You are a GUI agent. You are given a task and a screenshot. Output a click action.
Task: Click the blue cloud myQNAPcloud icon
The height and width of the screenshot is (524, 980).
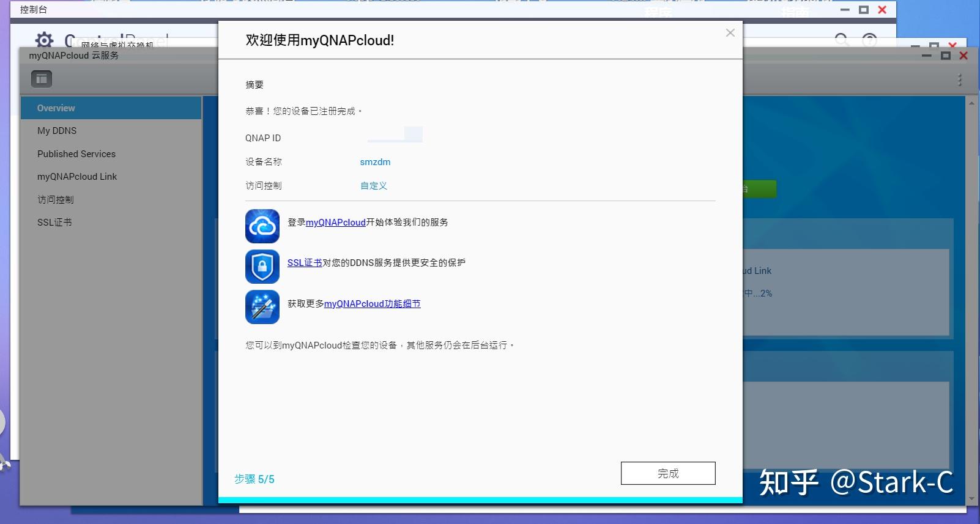coord(262,226)
